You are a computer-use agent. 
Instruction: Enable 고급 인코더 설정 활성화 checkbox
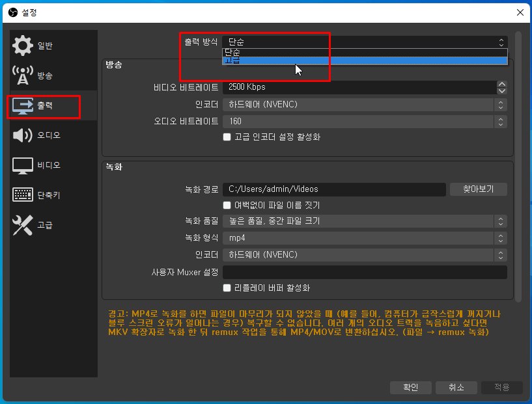227,137
